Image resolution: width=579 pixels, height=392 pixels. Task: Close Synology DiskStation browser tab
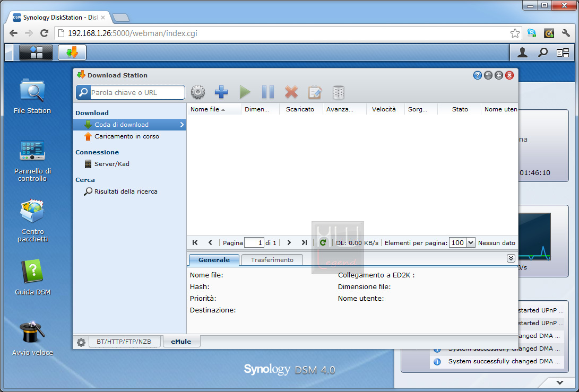point(103,18)
